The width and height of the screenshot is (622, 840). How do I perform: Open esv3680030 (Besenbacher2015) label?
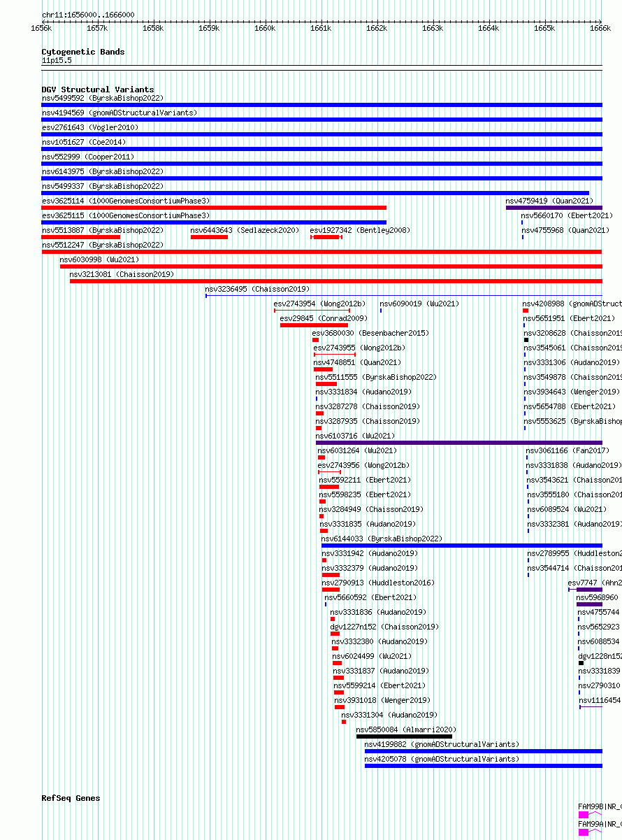[x=370, y=334]
